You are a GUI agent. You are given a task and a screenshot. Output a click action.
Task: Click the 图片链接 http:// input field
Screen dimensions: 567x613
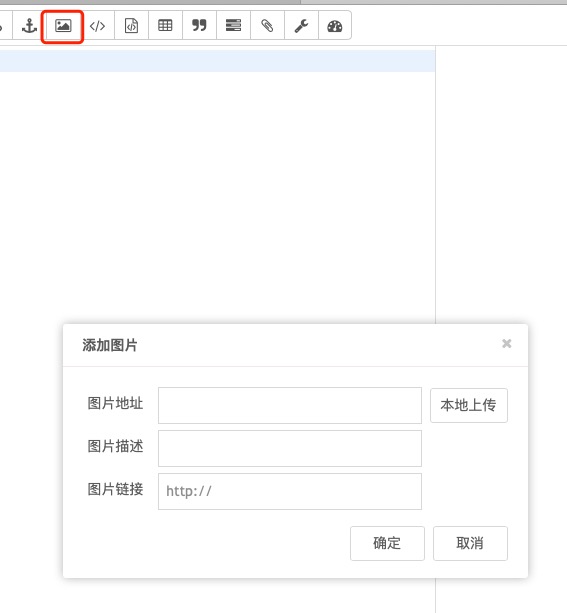coord(290,491)
